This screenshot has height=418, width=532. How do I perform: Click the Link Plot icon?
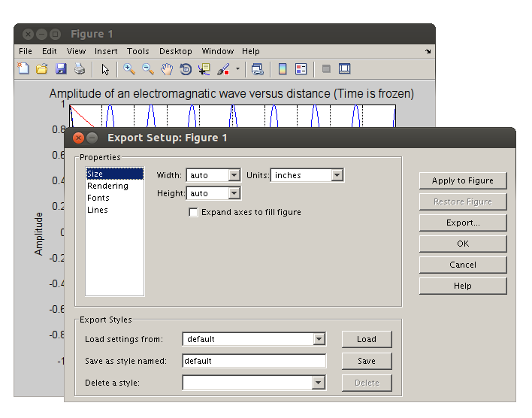coord(258,69)
